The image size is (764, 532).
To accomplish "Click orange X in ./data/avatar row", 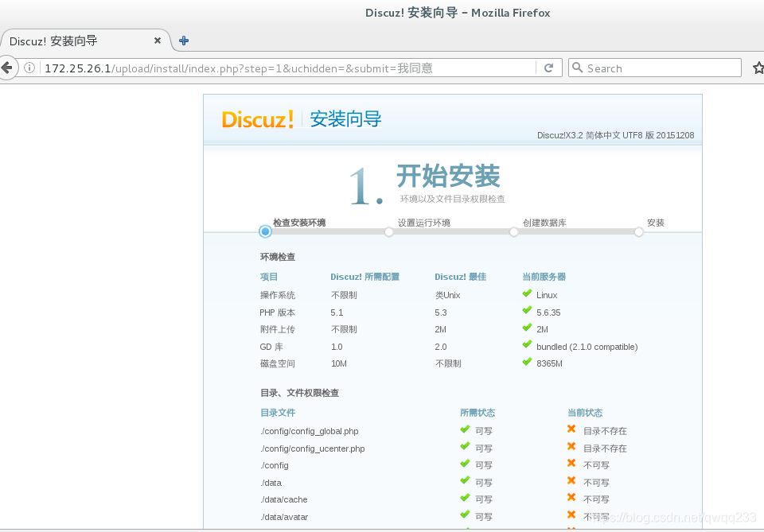I will [571, 515].
